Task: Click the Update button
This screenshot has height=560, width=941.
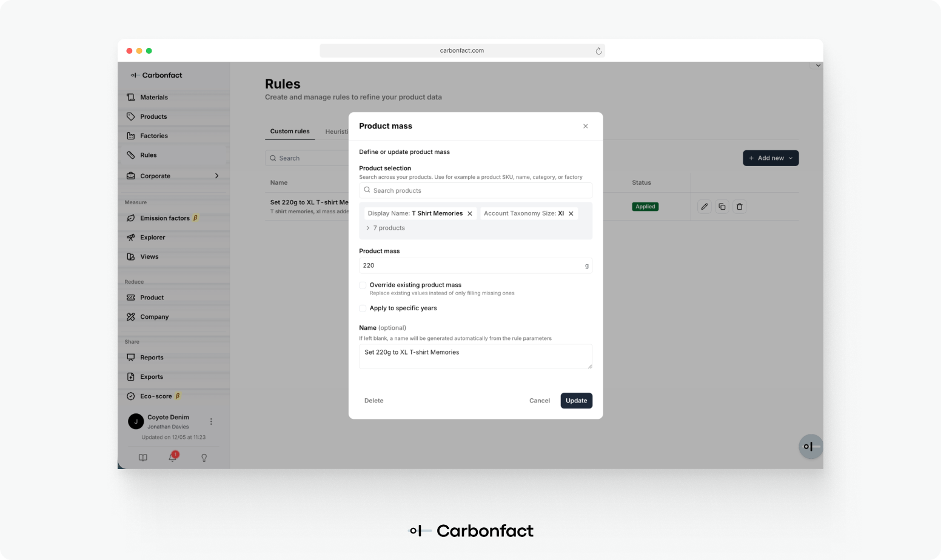Action: point(577,401)
